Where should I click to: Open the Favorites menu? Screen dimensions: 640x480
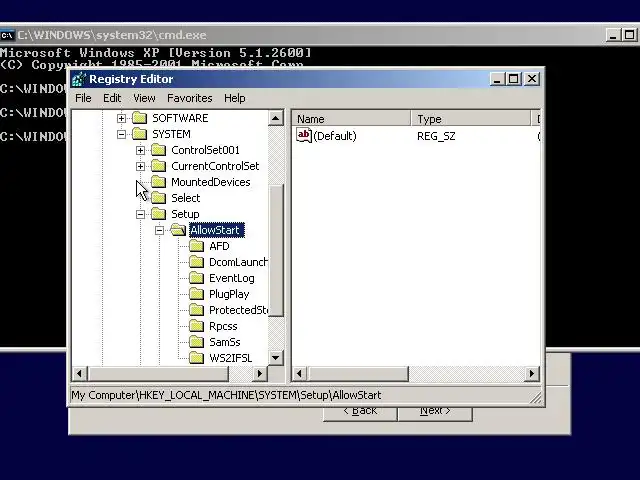(x=190, y=98)
